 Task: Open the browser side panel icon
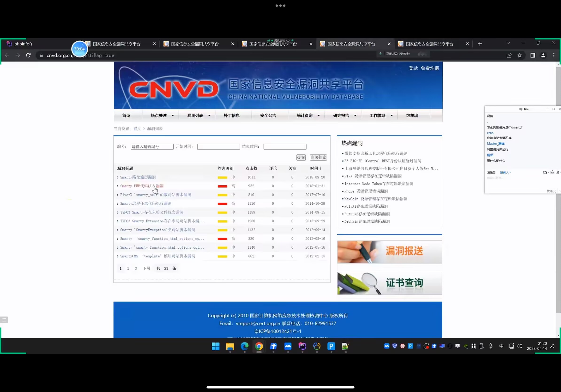tap(533, 55)
